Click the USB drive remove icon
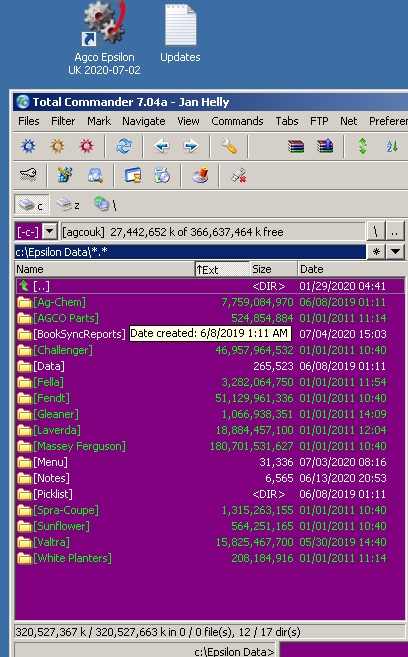Viewport: 408px width, 657px height. pyautogui.click(x=238, y=175)
